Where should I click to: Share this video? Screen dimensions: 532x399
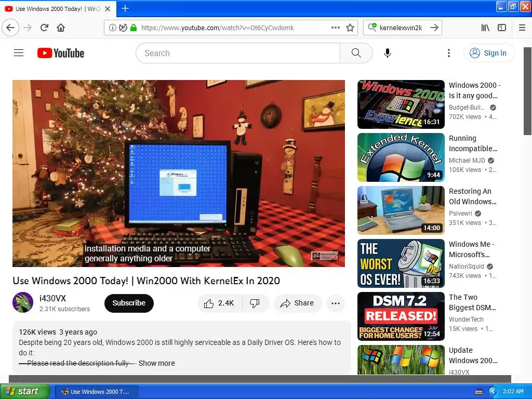click(x=297, y=303)
